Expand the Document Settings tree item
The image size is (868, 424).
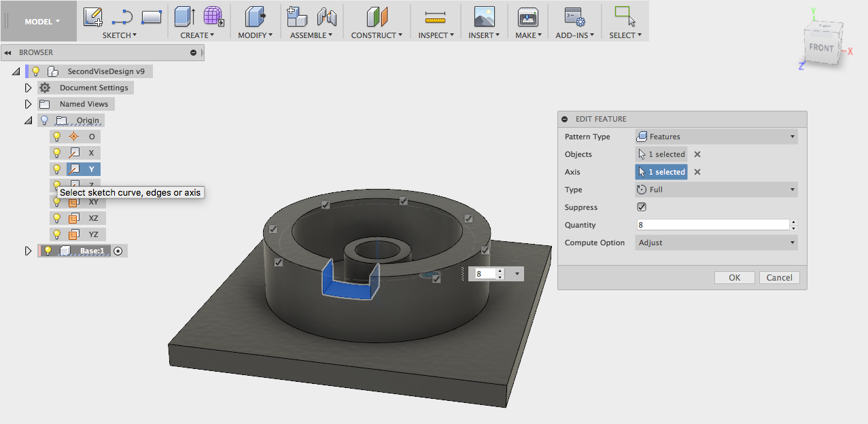tap(28, 87)
